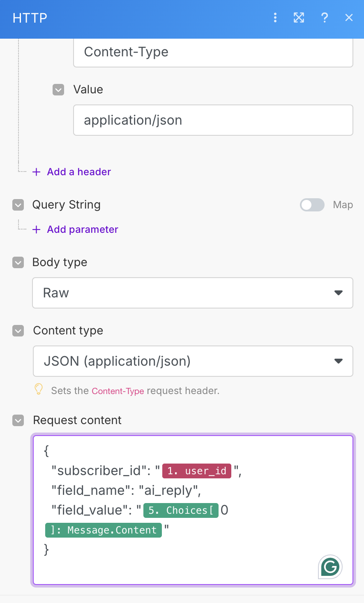The width and height of the screenshot is (364, 603).
Task: Toggle the Query String Map switch
Action: [x=312, y=205]
